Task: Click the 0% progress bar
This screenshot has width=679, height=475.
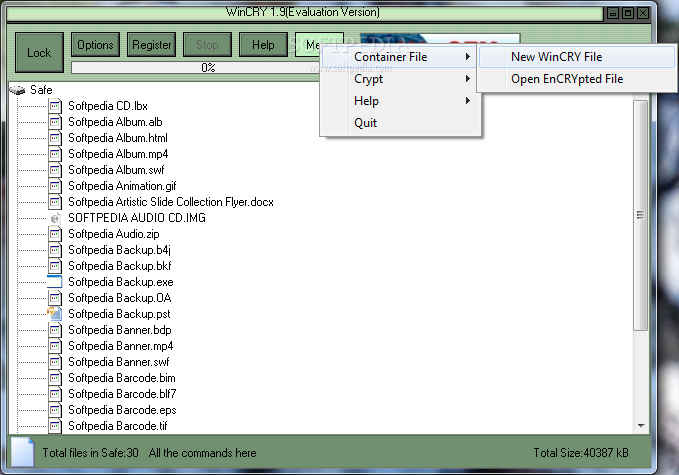Action: point(196,68)
